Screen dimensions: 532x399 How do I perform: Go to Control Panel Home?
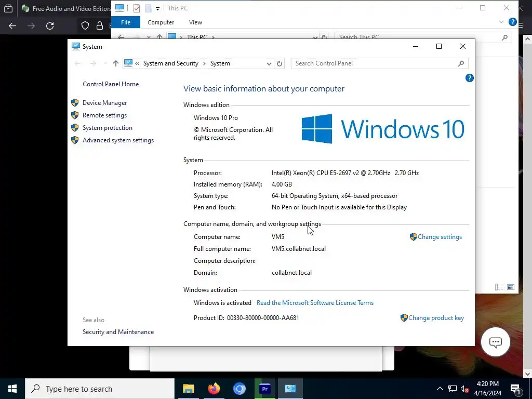pyautogui.click(x=111, y=84)
